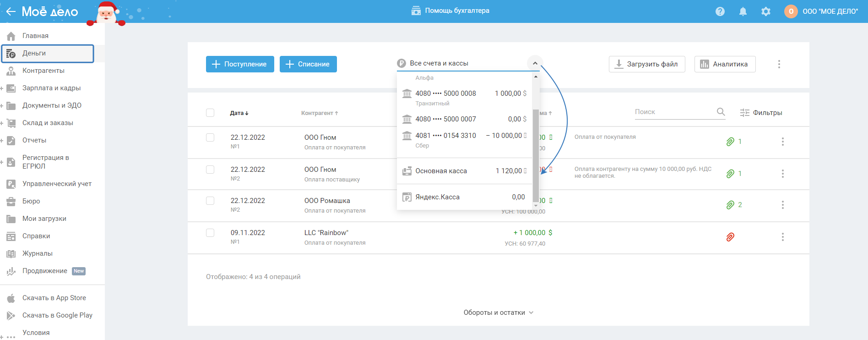Open three-dot menu for Оплата поставщику row
This screenshot has height=340, width=868.
click(783, 174)
